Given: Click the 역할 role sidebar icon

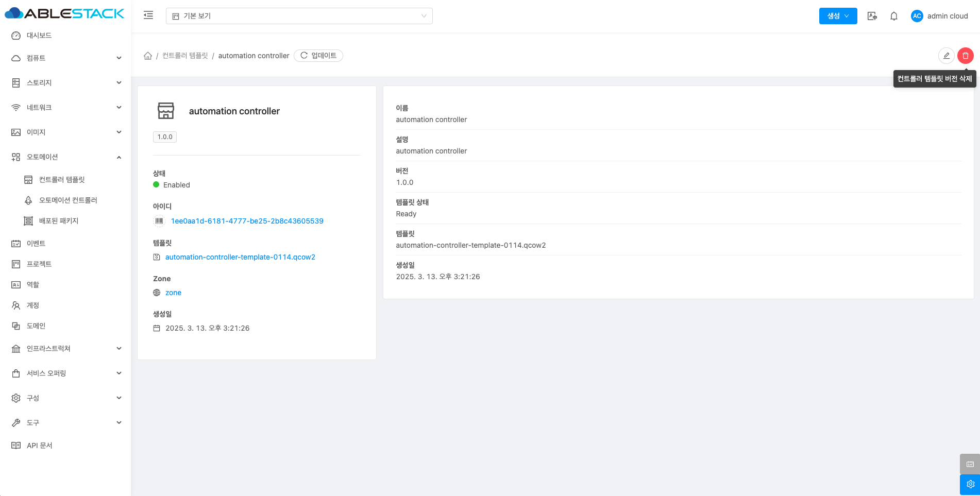Looking at the screenshot, I should [x=16, y=285].
